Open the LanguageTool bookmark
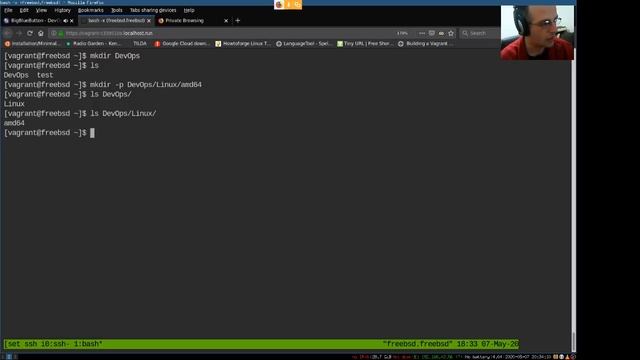The height and width of the screenshot is (360, 640). tap(304, 44)
